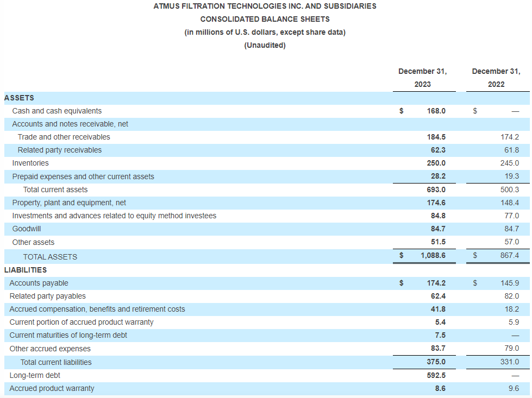Select the value 83.7
The height and width of the screenshot is (398, 532).
[438, 349]
